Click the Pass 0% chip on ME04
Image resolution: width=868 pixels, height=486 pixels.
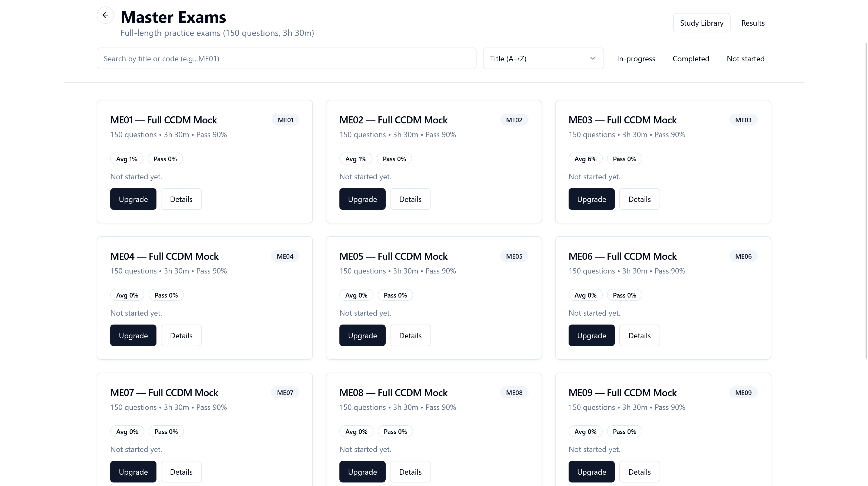(x=166, y=295)
